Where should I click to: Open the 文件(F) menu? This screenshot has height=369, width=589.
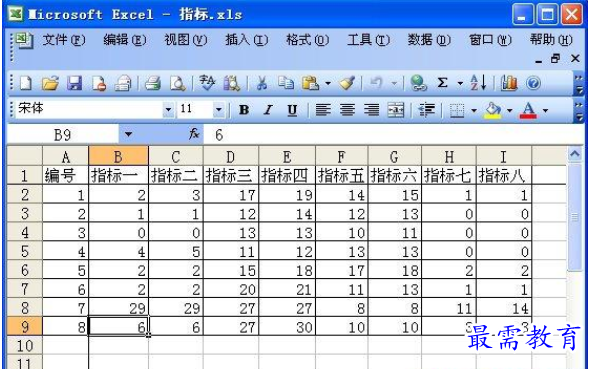(x=63, y=39)
